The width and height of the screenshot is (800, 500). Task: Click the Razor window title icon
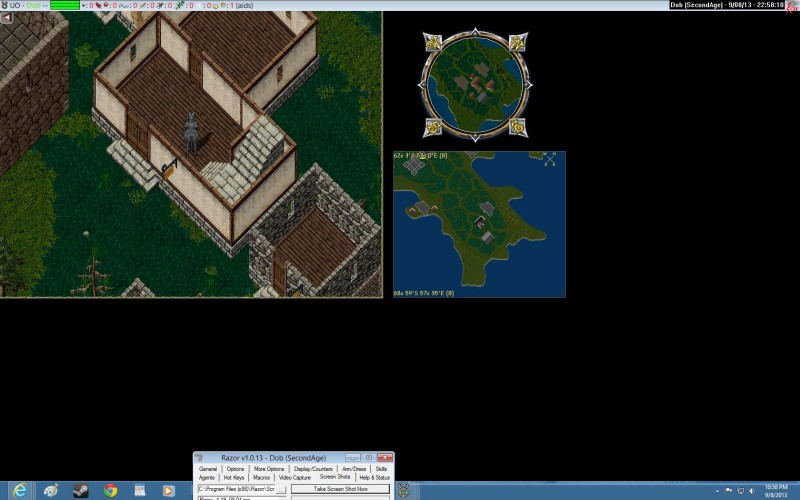point(199,458)
